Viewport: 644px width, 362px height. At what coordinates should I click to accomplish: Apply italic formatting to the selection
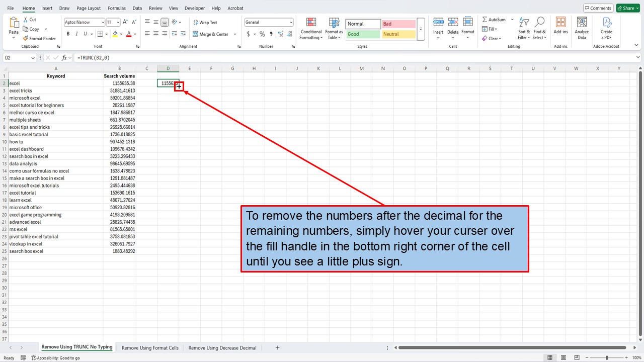pos(76,34)
